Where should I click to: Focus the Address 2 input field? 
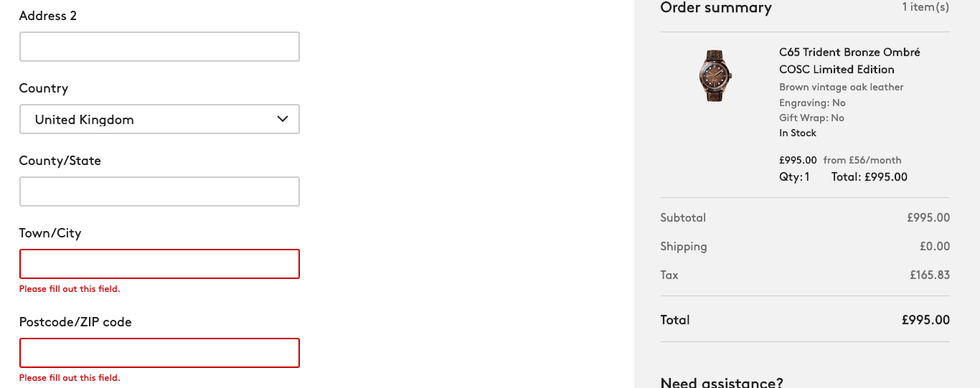point(159,47)
